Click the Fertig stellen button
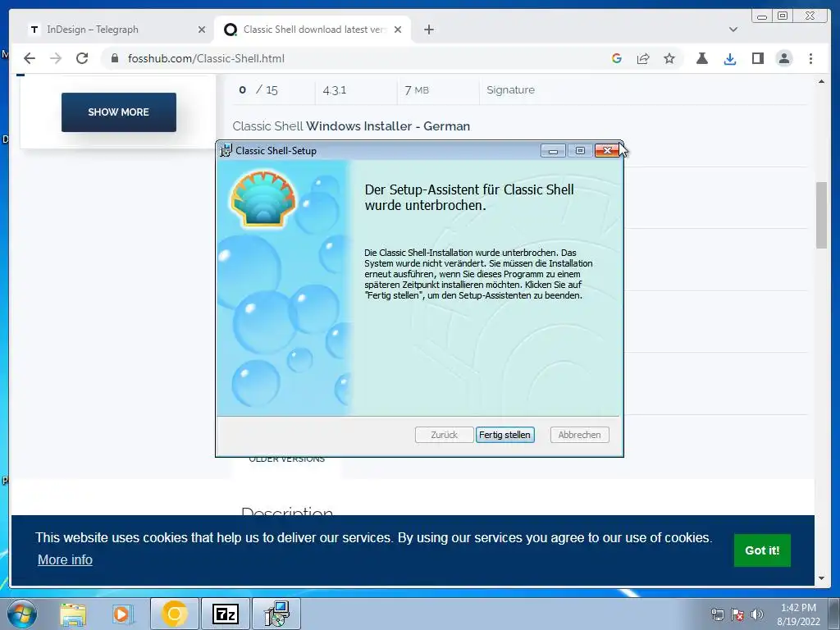 504,435
